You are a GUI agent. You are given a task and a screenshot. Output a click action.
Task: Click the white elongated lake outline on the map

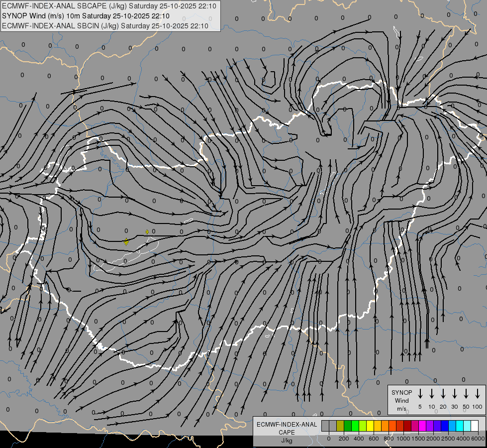point(126,255)
